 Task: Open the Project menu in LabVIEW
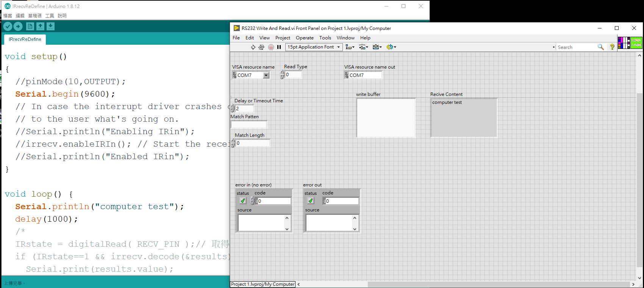283,38
